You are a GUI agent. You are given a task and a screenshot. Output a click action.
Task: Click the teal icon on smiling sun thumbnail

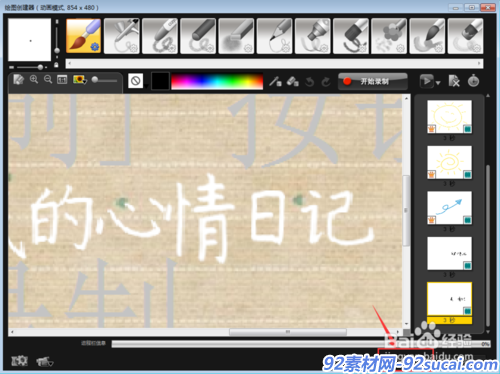[x=467, y=129]
